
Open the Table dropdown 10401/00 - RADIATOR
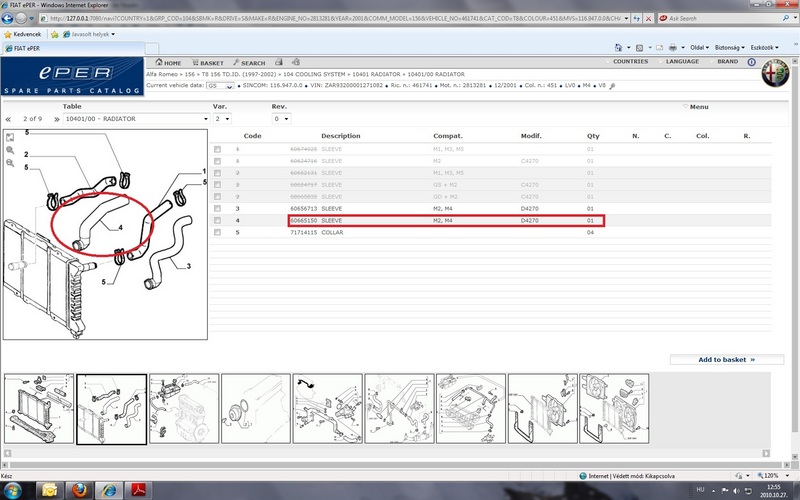coord(136,119)
